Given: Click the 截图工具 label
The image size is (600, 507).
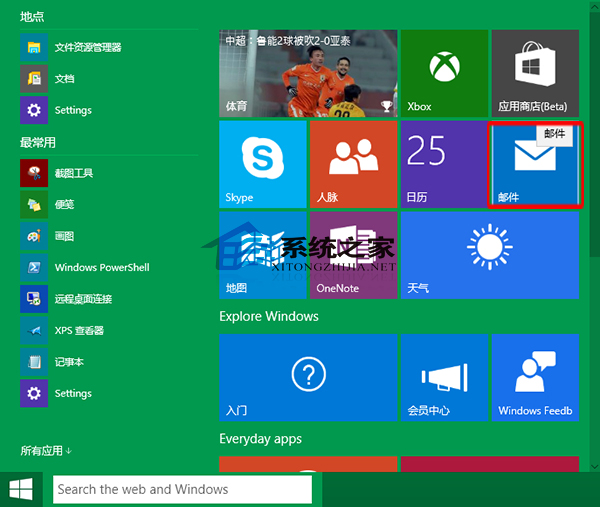Looking at the screenshot, I should 74,173.
